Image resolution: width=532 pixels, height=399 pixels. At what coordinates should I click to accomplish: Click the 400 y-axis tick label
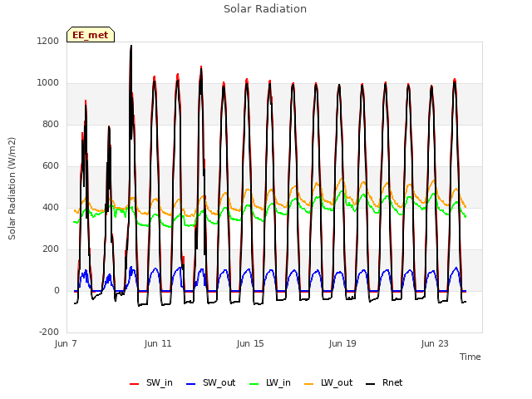(x=51, y=207)
